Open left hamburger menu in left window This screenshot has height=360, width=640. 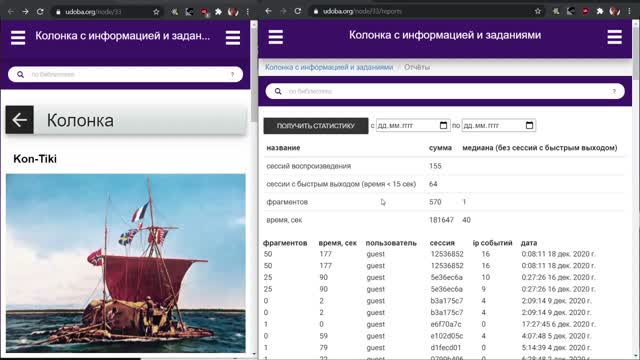click(18, 38)
